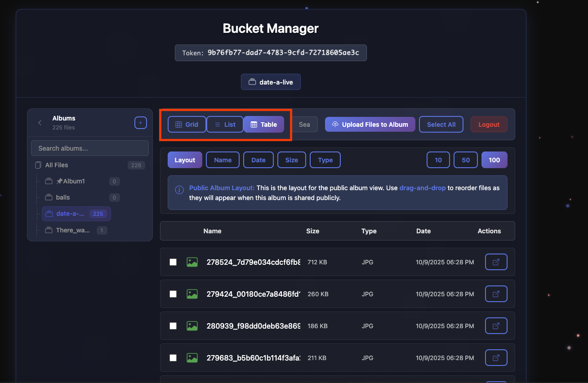
Task: Switch to Grid view
Action: click(x=187, y=125)
